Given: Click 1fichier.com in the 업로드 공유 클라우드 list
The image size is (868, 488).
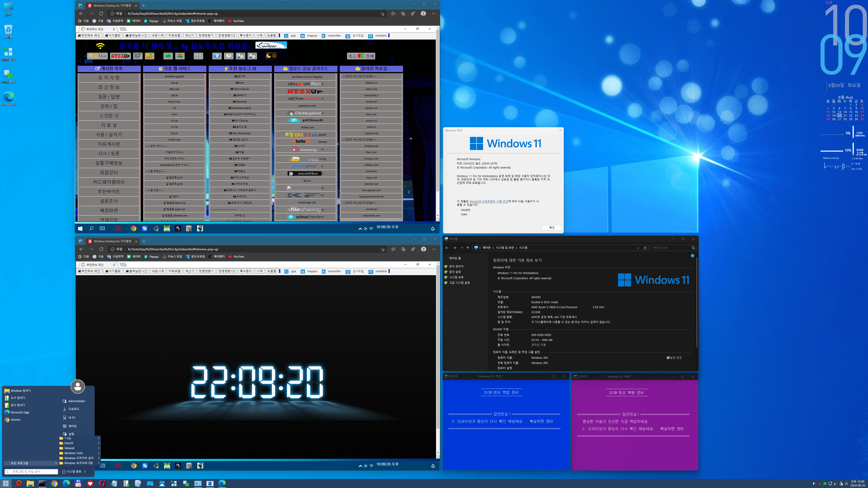Looking at the screenshot, I should 307,127.
